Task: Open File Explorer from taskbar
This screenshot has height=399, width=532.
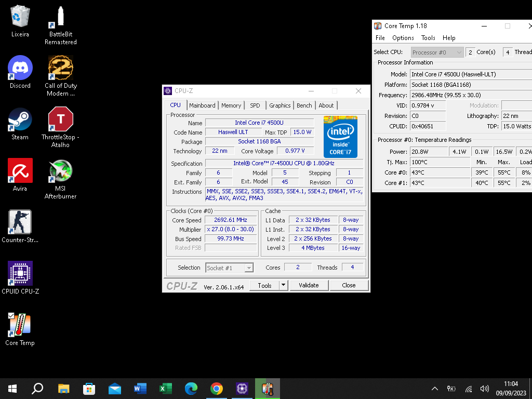Action: pos(63,389)
